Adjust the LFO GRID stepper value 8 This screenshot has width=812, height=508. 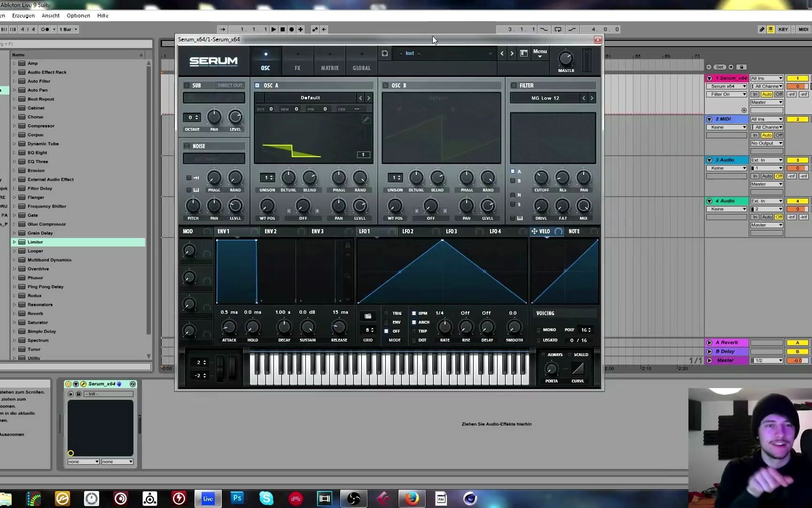(x=369, y=330)
